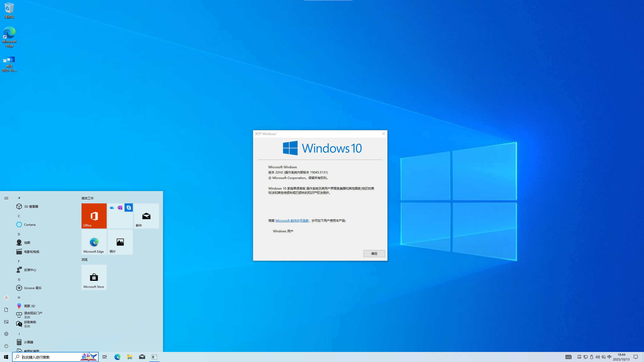The image size is (644, 362).
Task: Open File Explorer from the taskbar
Action: tap(130, 357)
